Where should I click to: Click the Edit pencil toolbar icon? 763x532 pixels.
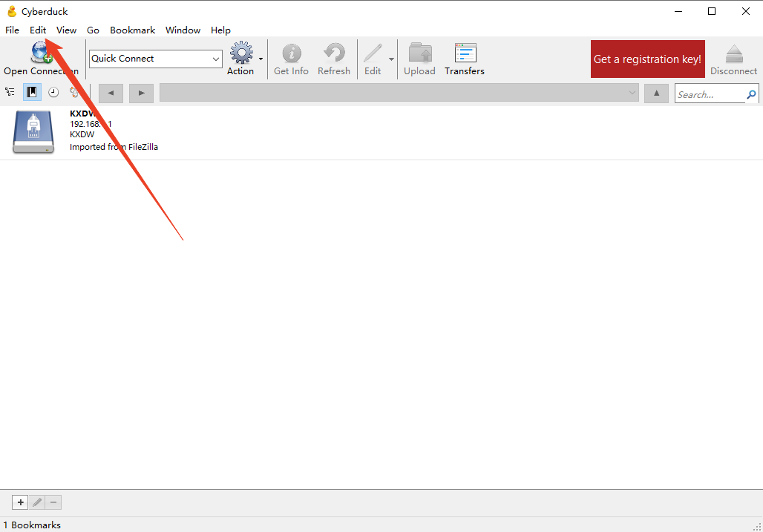[x=373, y=53]
